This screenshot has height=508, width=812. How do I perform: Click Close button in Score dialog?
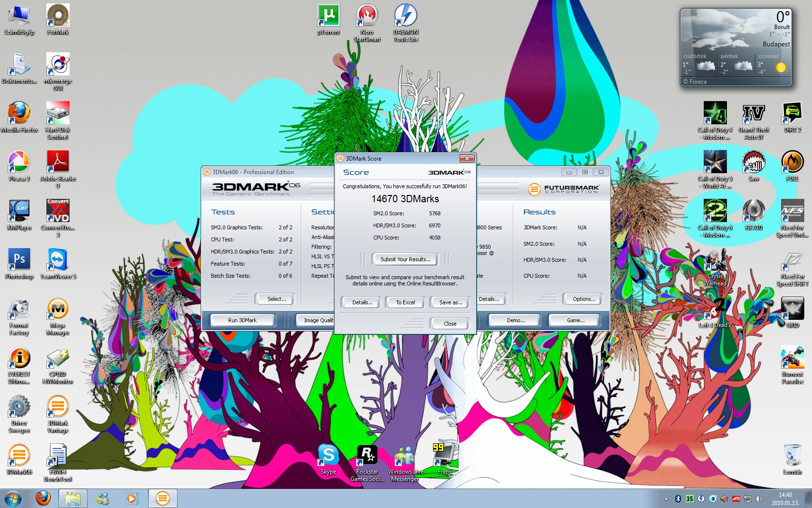click(449, 324)
